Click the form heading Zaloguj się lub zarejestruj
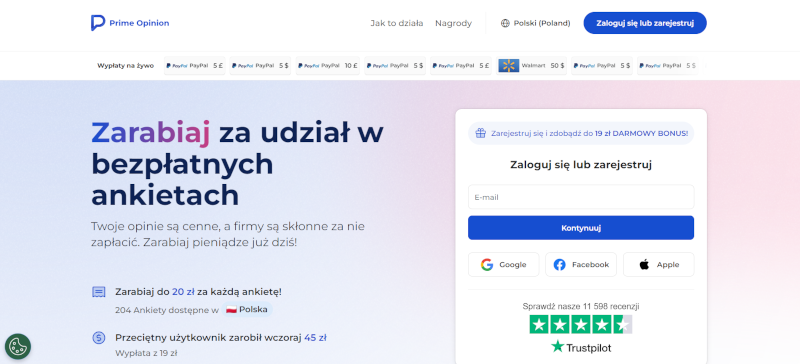Image resolution: width=800 pixels, height=364 pixels. click(x=581, y=164)
